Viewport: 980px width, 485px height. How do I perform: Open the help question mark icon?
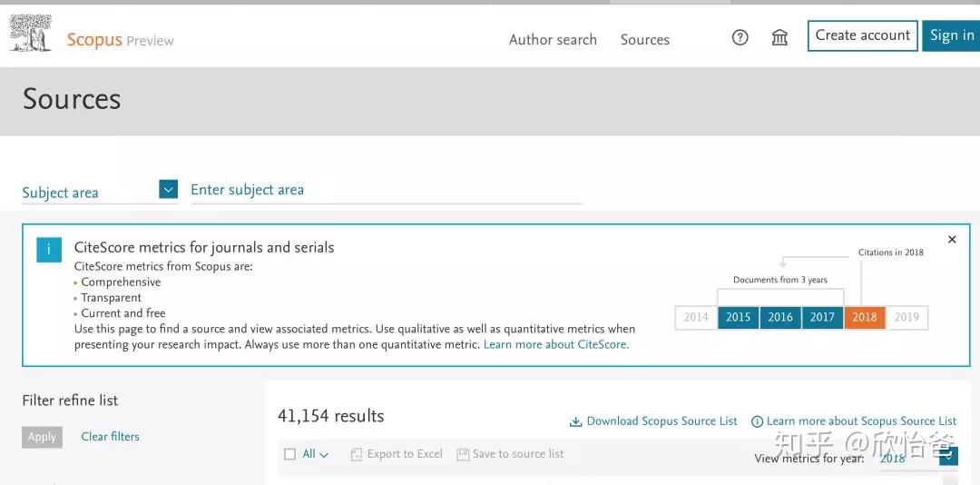[x=740, y=38]
